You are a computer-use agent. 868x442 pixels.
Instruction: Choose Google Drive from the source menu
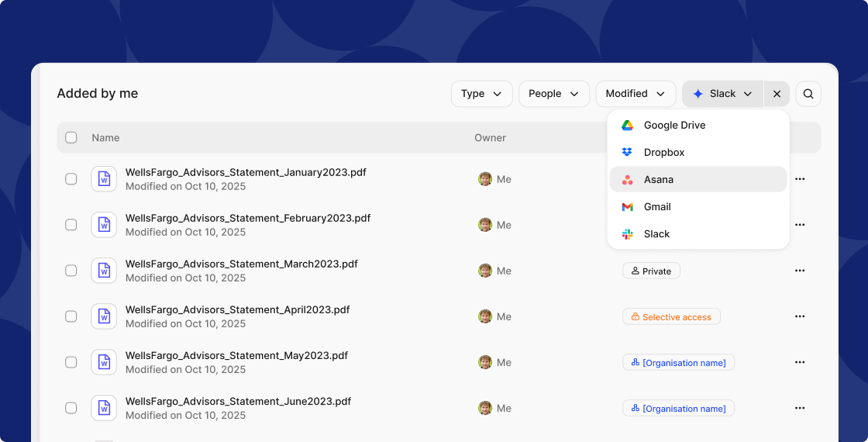[x=674, y=126]
